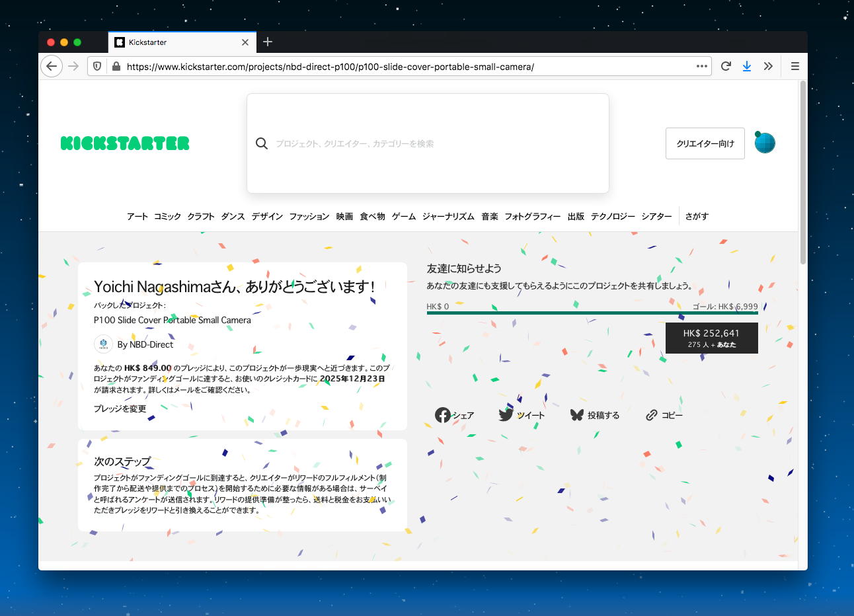This screenshot has width=854, height=616.
Task: Click the search magnifier icon
Action: pyautogui.click(x=262, y=143)
